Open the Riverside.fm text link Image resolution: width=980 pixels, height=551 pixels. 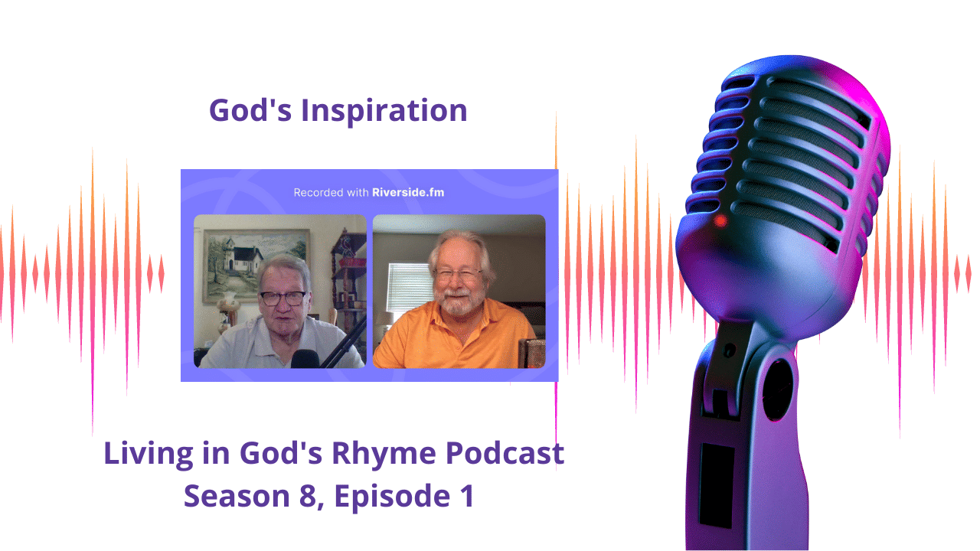tap(408, 192)
